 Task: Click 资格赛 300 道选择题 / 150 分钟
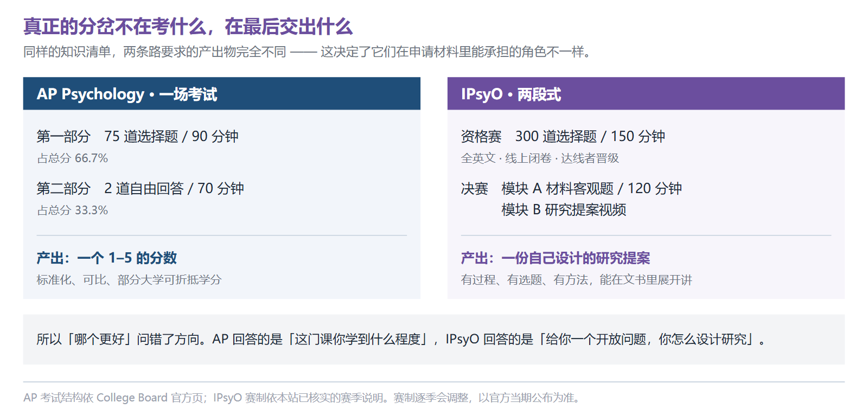563,136
